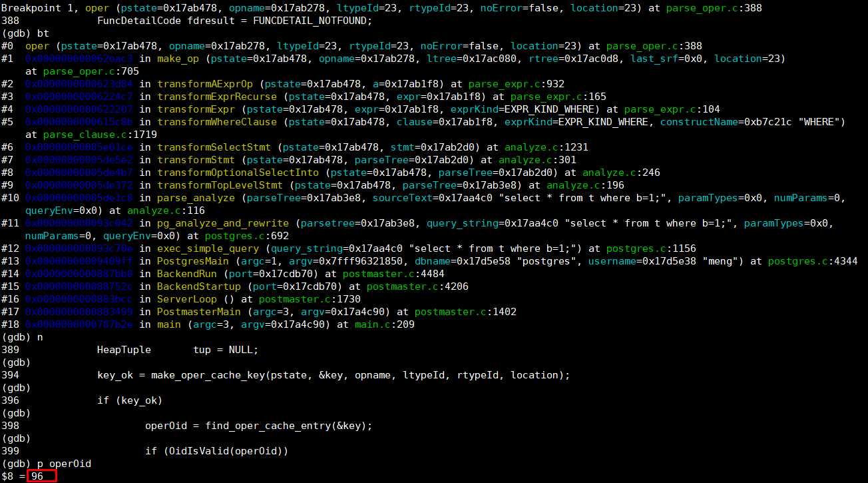The image size is (868, 483).
Task: Open analyze.c reference at line 301
Action: [x=523, y=160]
